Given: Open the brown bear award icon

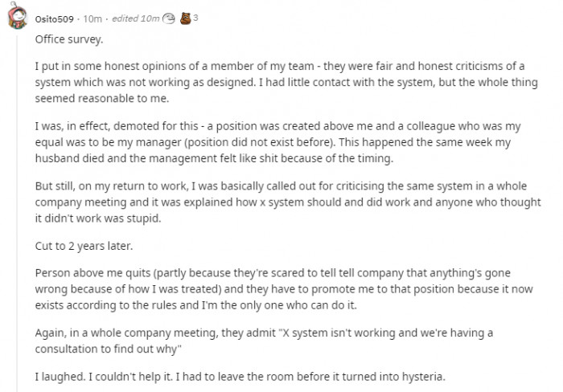Looking at the screenshot, I should 185,18.
